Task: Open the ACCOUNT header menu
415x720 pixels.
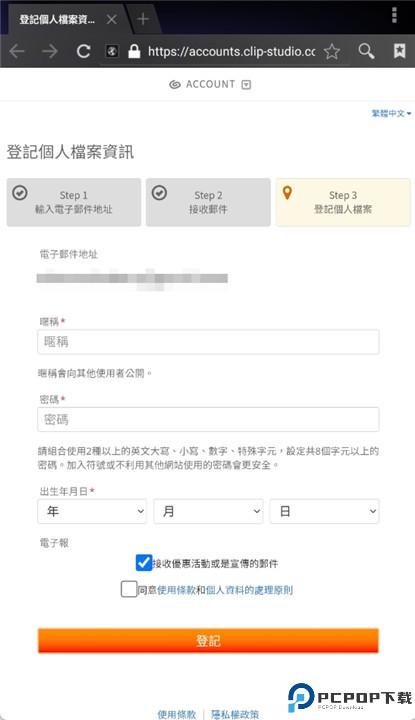Action: coord(210,84)
